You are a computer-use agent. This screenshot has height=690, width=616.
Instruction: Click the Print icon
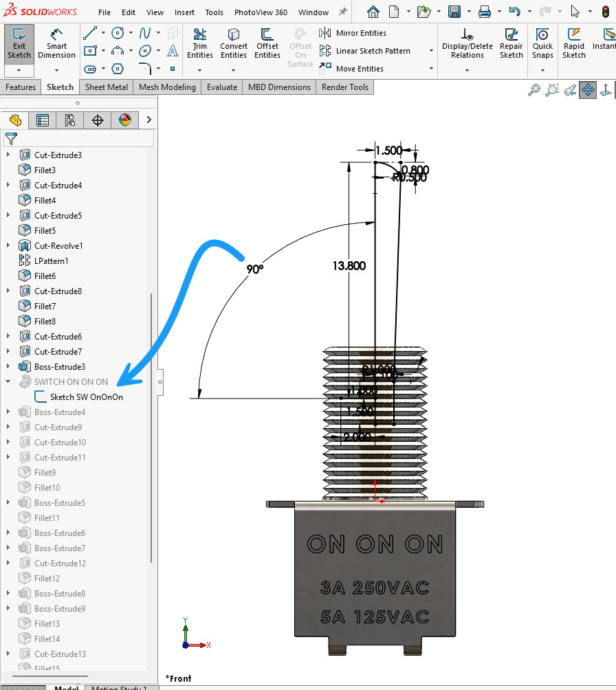point(485,12)
